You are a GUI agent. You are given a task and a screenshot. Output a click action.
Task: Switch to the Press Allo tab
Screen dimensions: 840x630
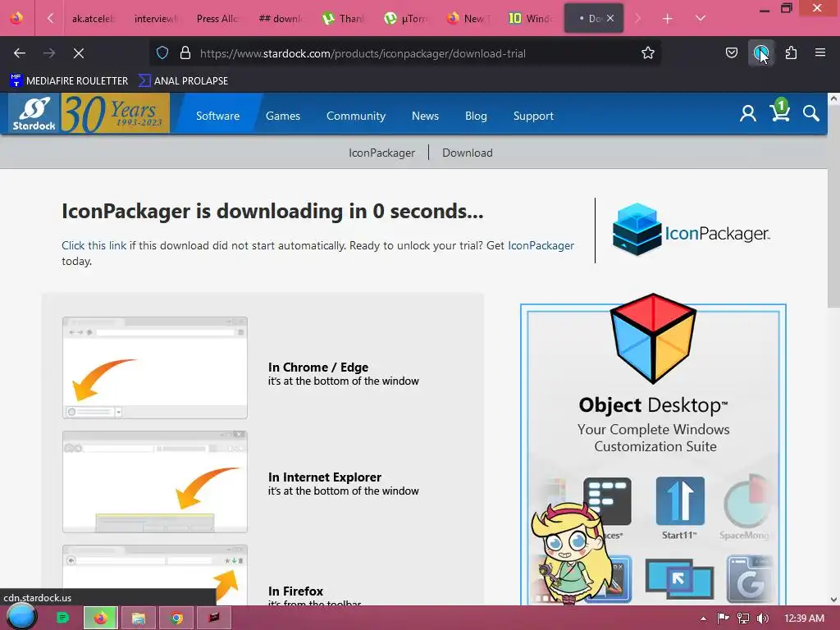click(x=217, y=18)
